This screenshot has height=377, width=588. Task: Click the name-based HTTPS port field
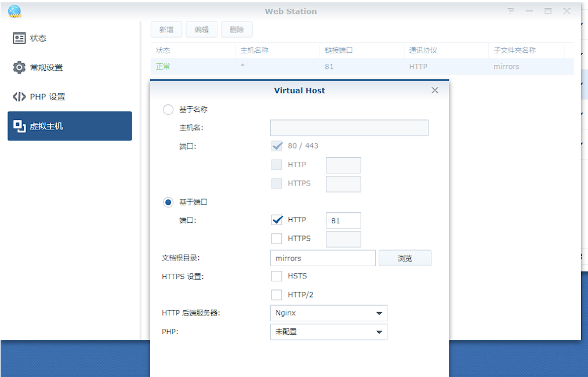343,184
